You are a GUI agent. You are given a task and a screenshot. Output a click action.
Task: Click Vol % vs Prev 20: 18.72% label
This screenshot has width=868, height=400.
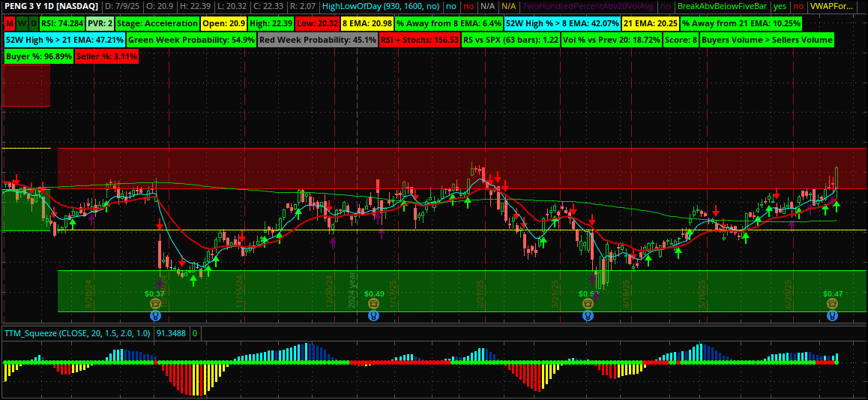[x=611, y=40]
